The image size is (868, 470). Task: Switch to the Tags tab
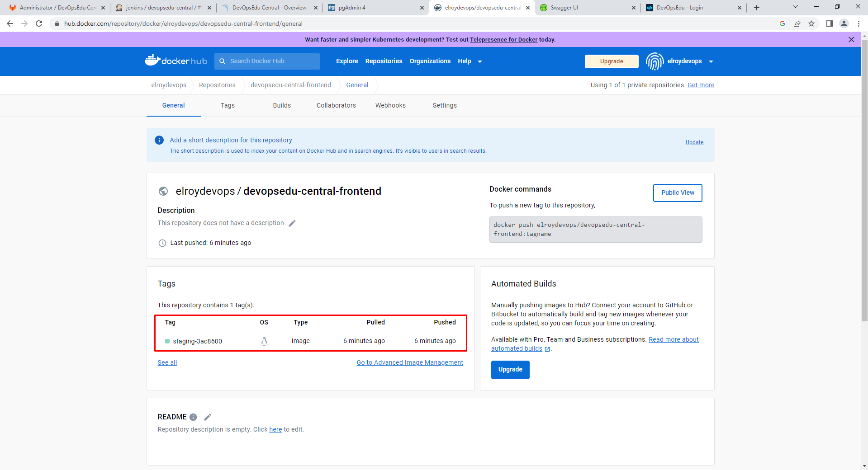point(228,105)
